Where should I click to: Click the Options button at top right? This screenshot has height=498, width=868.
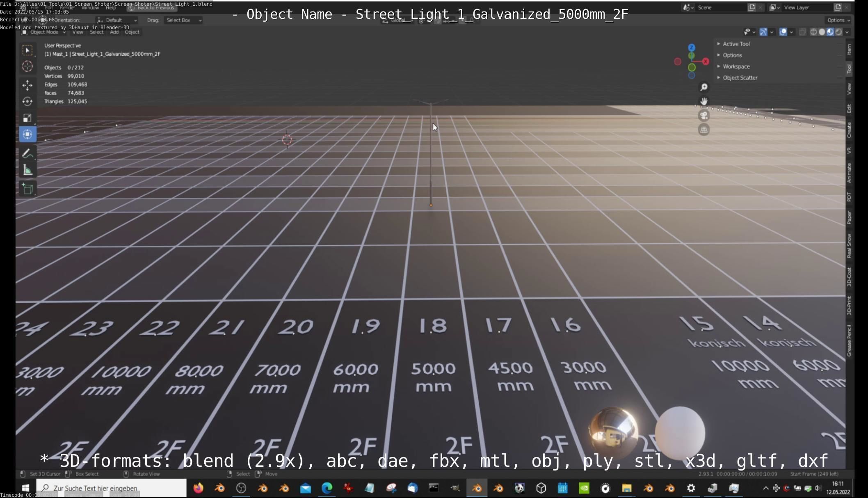(x=838, y=20)
